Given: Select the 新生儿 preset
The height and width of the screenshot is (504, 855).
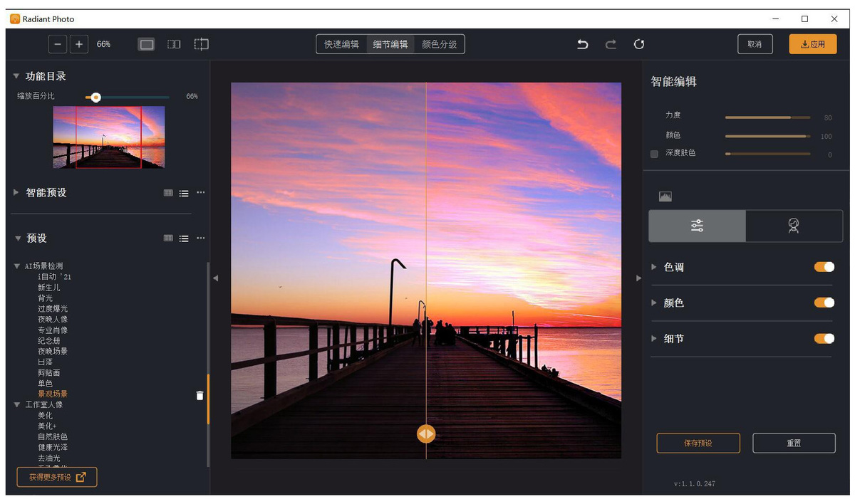Looking at the screenshot, I should tap(49, 288).
